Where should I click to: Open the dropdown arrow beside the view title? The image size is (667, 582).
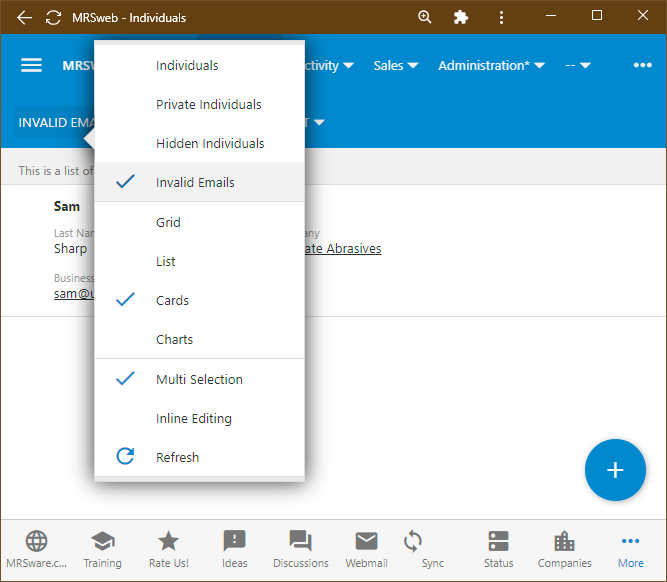point(319,123)
